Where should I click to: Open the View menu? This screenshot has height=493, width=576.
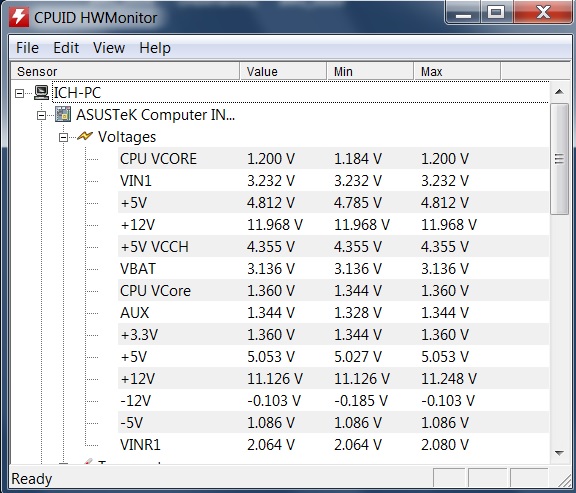[x=109, y=48]
